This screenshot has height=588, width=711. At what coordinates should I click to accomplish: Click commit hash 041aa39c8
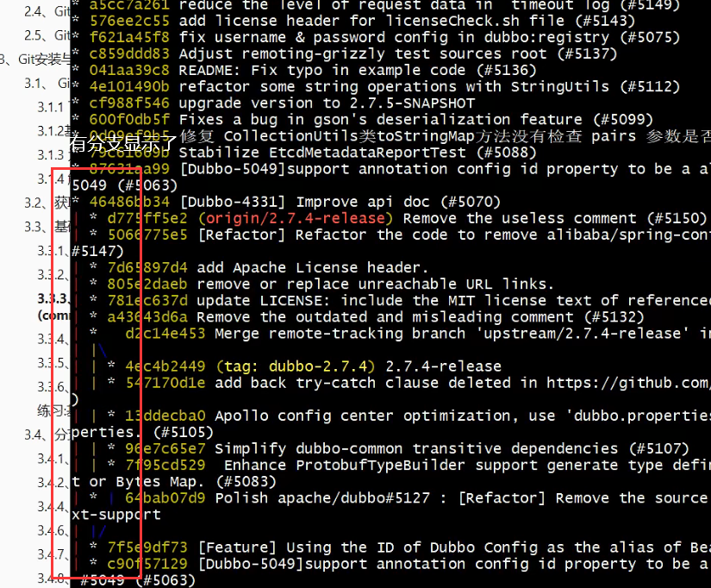(129, 71)
